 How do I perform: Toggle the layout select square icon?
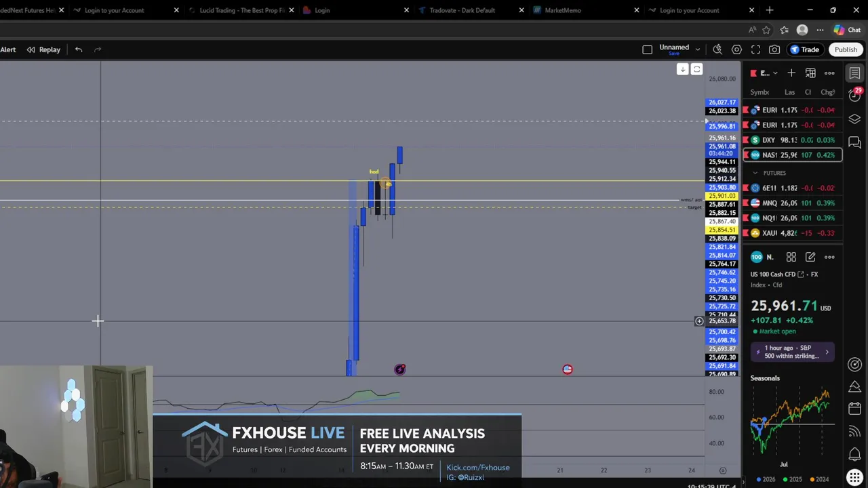coord(647,49)
